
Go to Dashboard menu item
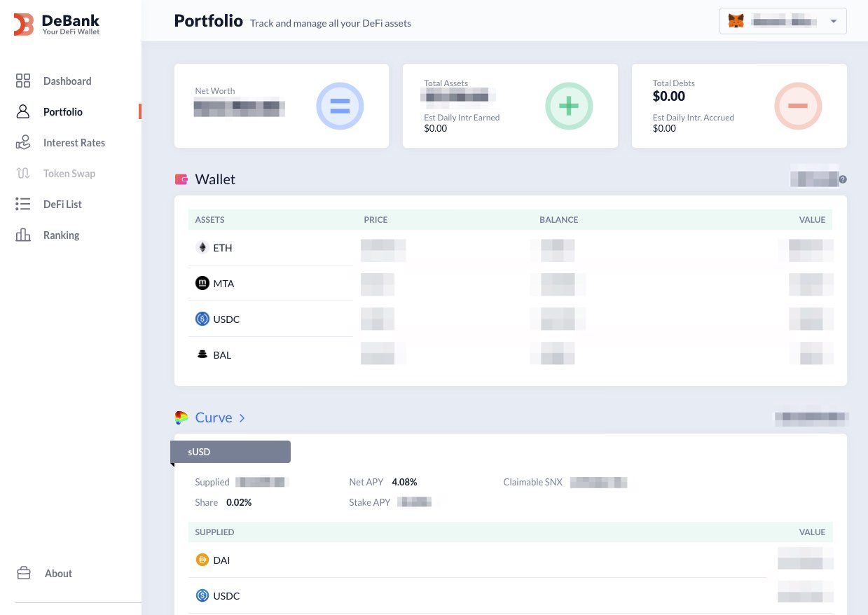[67, 81]
